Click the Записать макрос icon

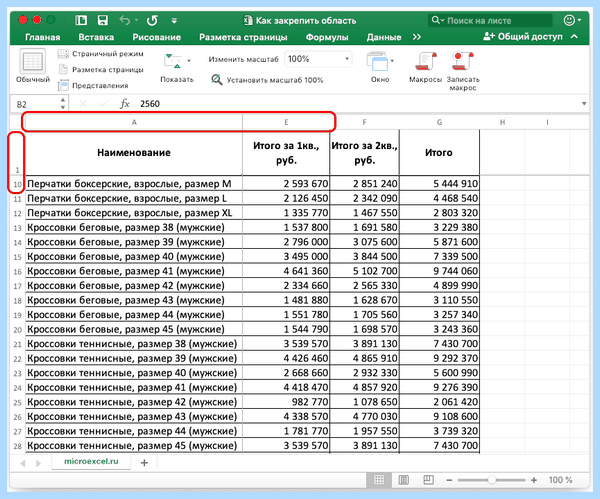pyautogui.click(x=463, y=61)
